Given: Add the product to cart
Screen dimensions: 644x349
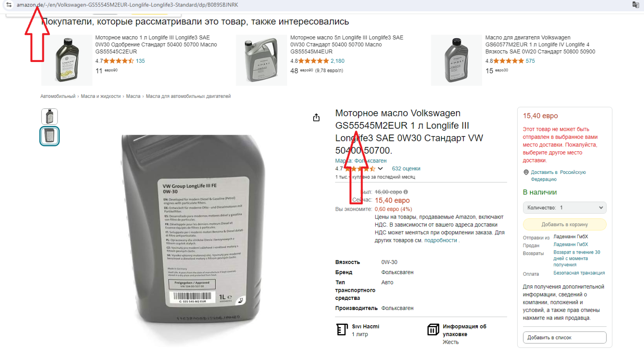Looking at the screenshot, I should pos(564,224).
